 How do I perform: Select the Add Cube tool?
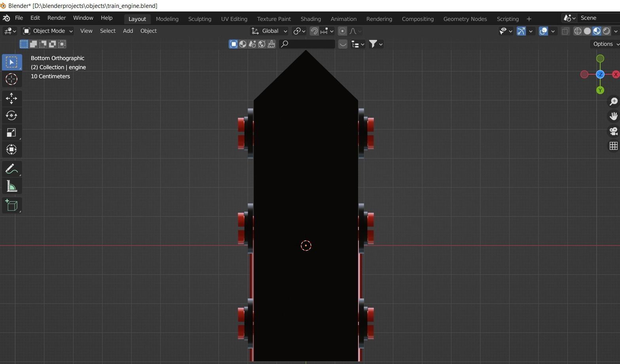pyautogui.click(x=11, y=206)
